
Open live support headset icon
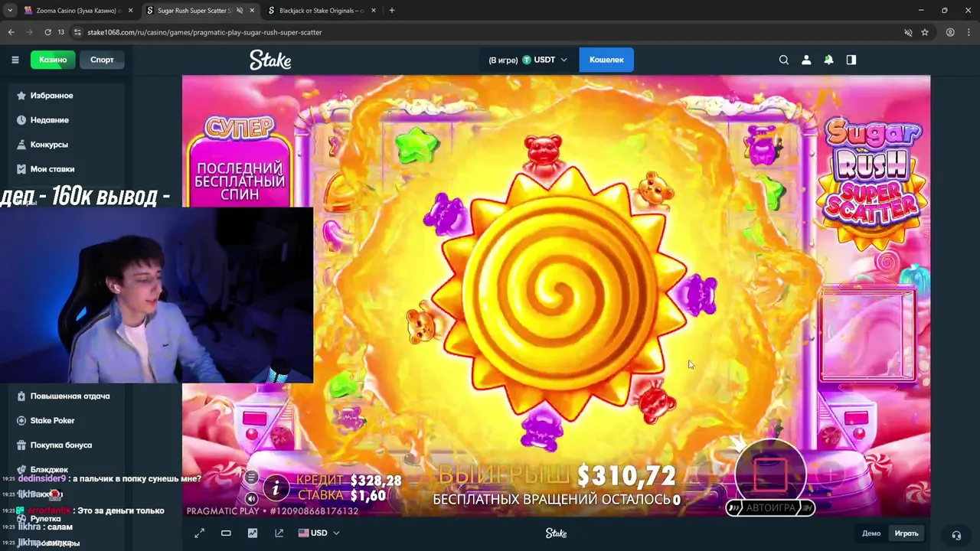[956, 535]
